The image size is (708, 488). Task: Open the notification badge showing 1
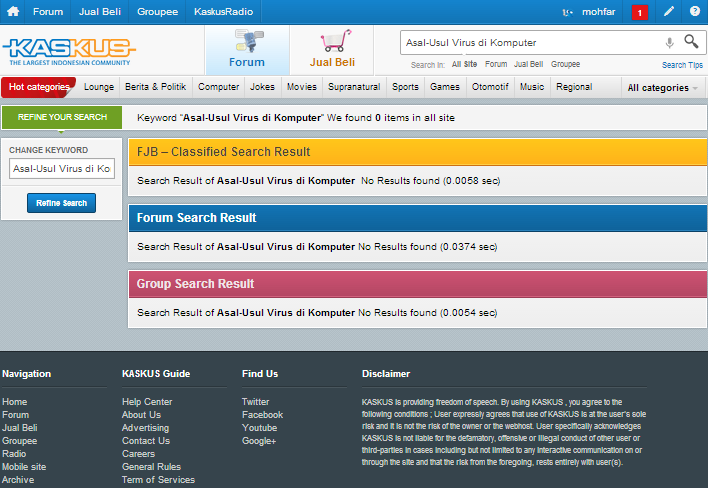tap(639, 12)
